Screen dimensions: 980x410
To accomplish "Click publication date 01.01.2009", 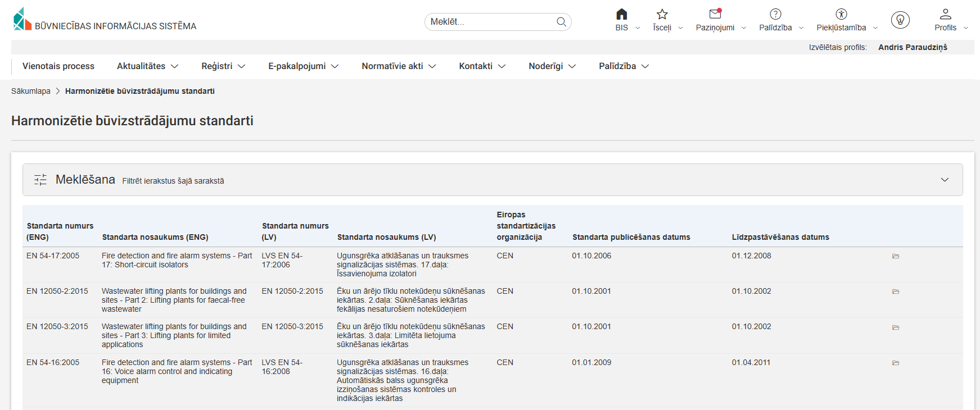I will point(591,362).
